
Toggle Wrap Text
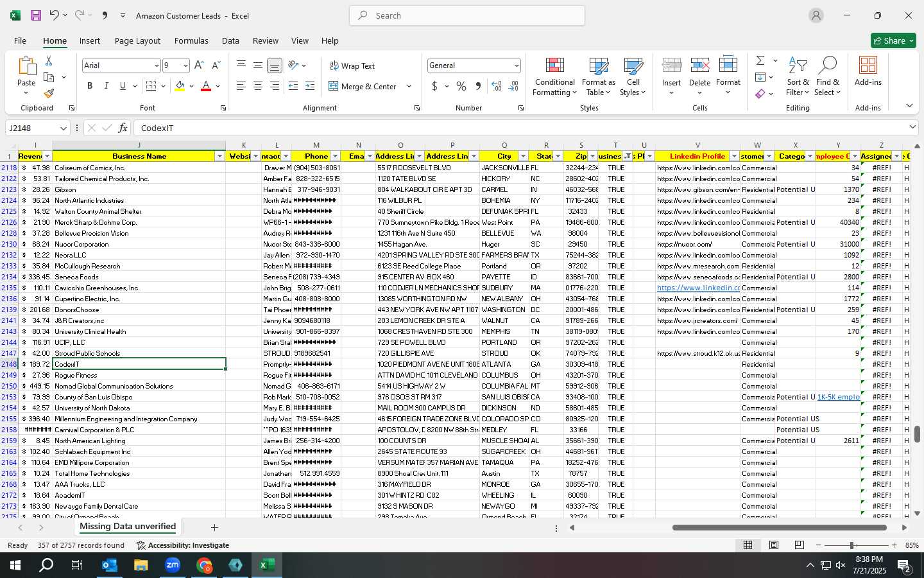coord(352,66)
